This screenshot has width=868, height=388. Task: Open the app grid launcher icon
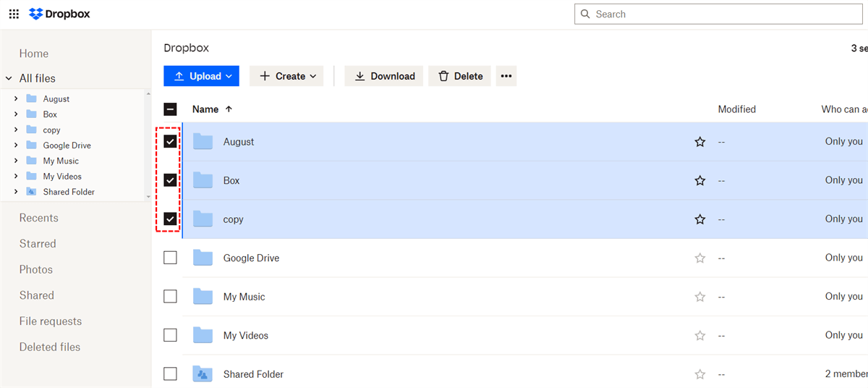14,14
